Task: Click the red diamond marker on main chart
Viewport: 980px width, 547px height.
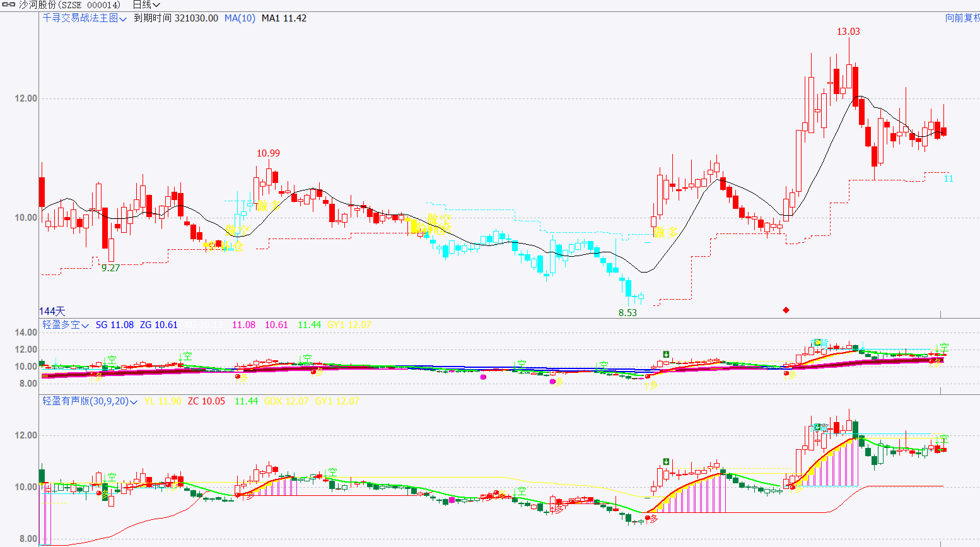Action: (x=786, y=310)
